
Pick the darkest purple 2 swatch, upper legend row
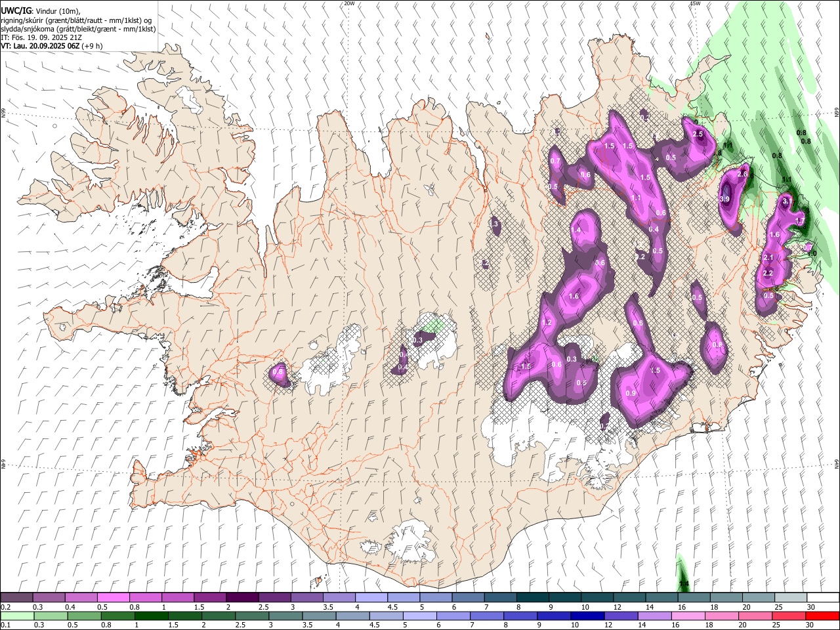tap(241, 598)
